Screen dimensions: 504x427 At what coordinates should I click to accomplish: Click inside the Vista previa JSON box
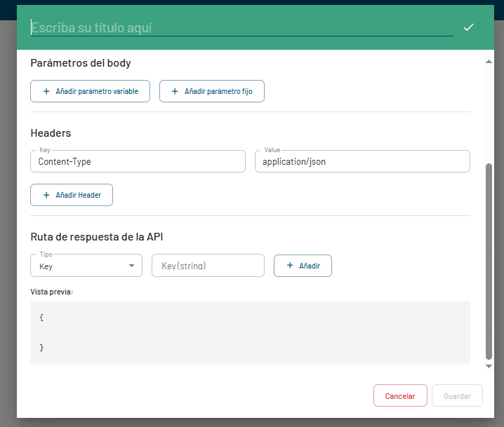(250, 332)
